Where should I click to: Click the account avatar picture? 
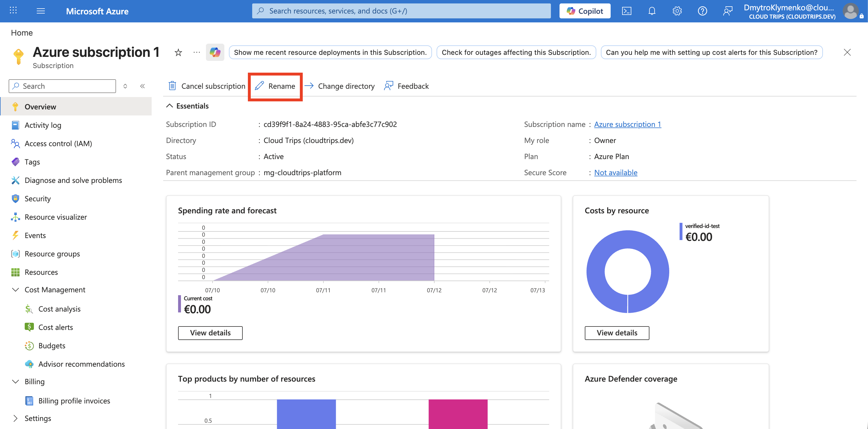pos(851,11)
